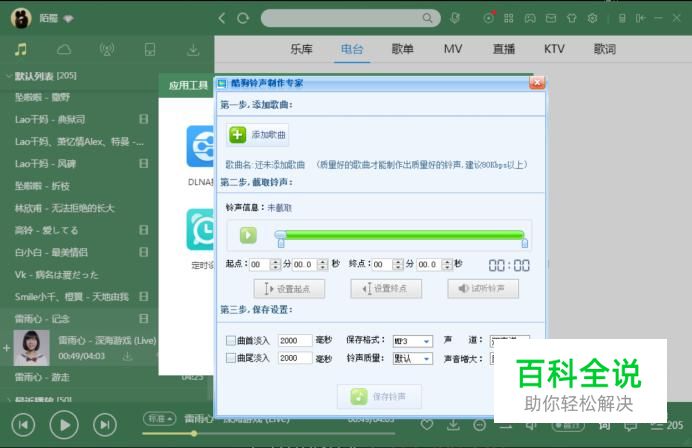The height and width of the screenshot is (448, 692).
Task: Click the 终点 minutes spinner arrows
Action: pos(398,264)
